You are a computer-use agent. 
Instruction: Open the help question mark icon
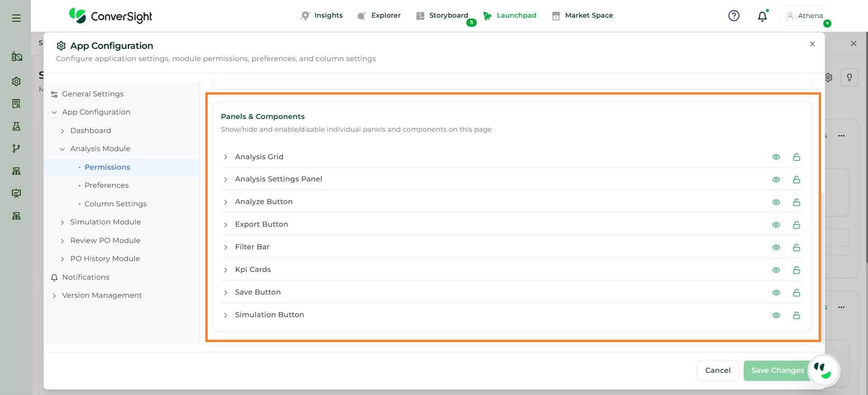(734, 16)
